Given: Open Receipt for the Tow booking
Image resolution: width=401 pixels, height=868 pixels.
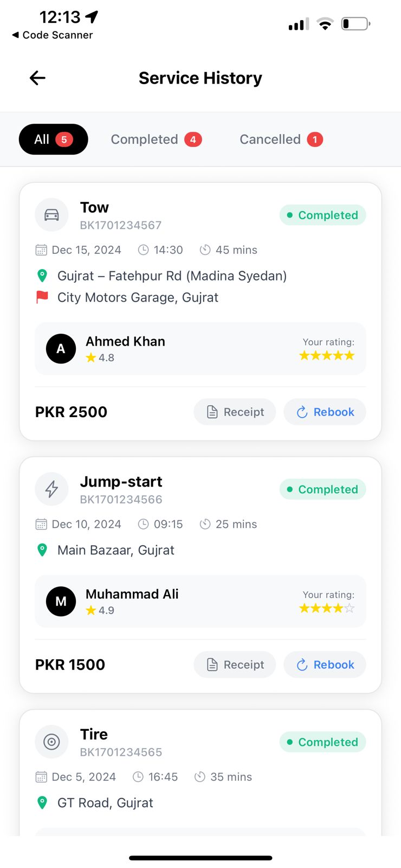Looking at the screenshot, I should 235,412.
